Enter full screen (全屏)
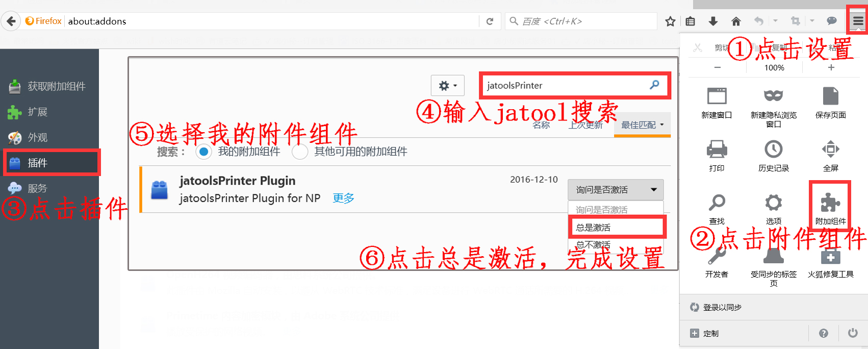The height and width of the screenshot is (349, 868). (831, 156)
